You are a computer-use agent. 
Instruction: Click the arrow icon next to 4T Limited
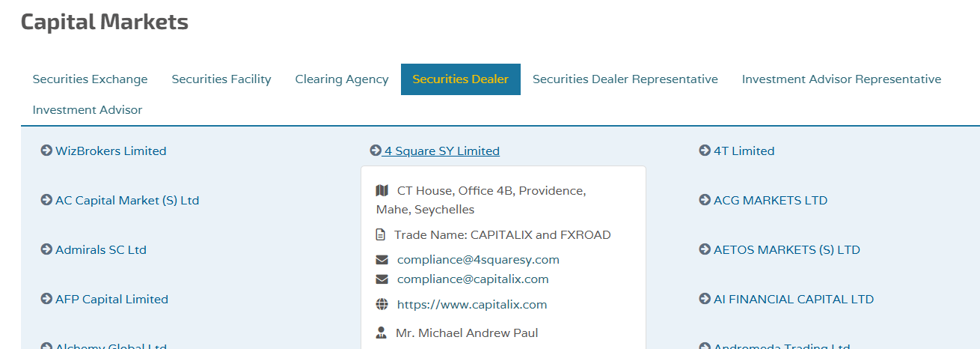coord(705,151)
